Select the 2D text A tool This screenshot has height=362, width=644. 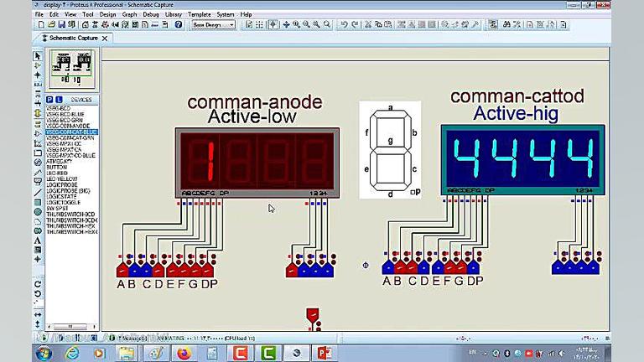(38, 240)
